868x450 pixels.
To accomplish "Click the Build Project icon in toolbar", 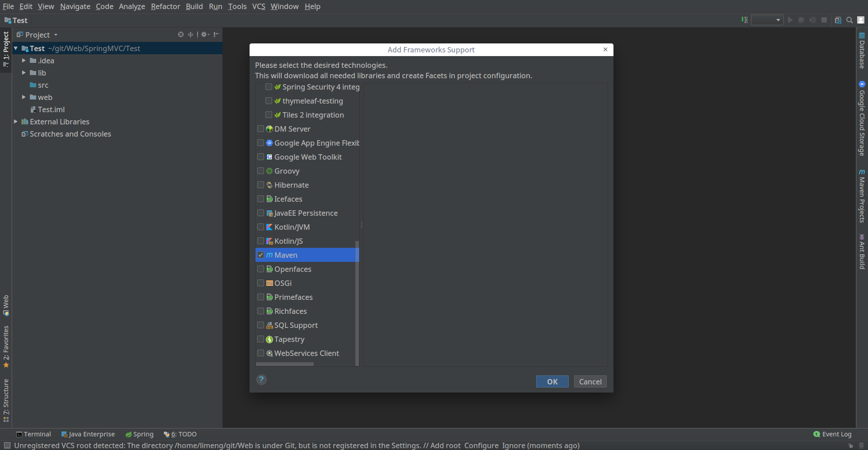I will (x=744, y=20).
